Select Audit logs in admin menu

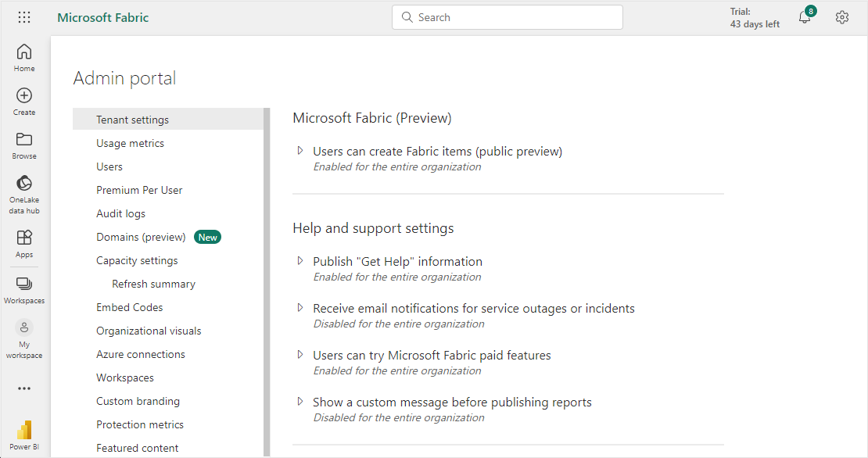pyautogui.click(x=120, y=213)
